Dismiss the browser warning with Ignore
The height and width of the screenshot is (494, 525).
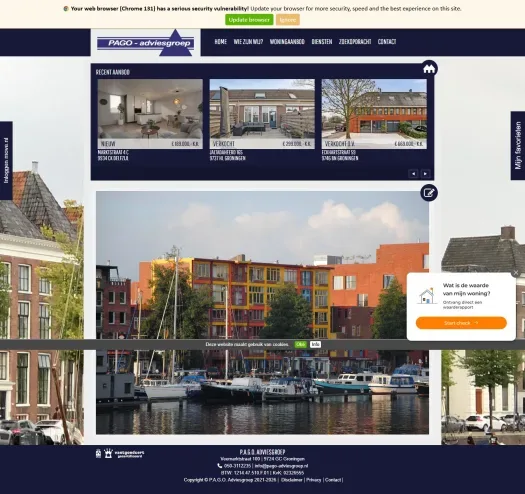pos(288,20)
